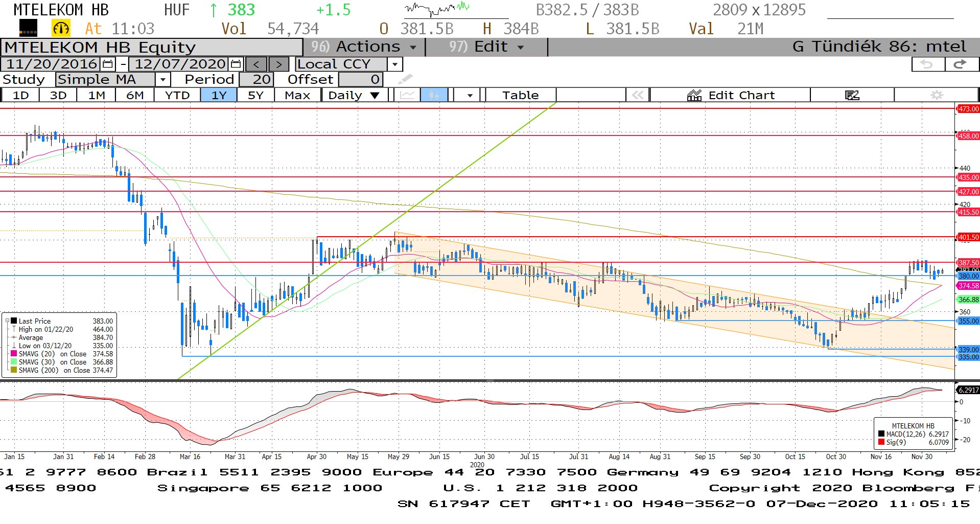Expand the price legend box toggle

tap(7, 321)
